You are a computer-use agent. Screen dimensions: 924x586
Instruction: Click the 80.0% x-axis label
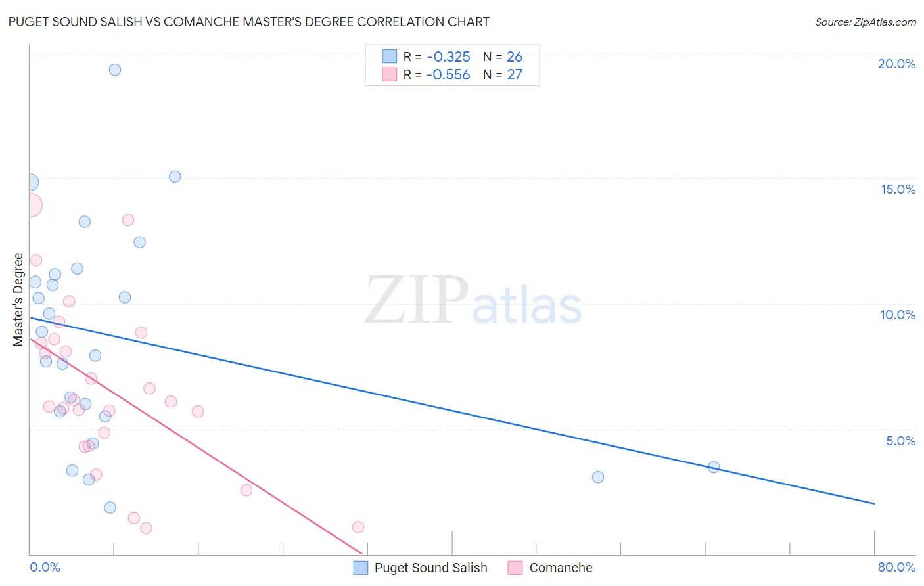[x=896, y=567]
